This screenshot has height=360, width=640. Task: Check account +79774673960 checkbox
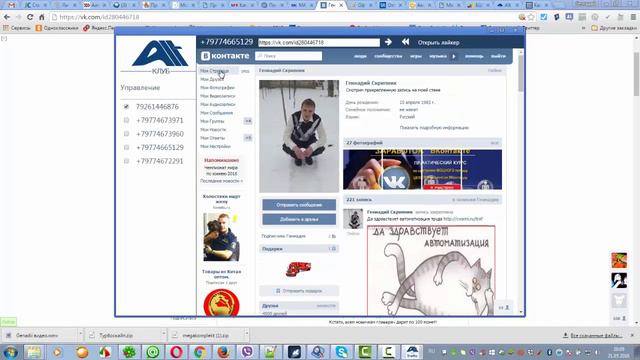point(126,134)
